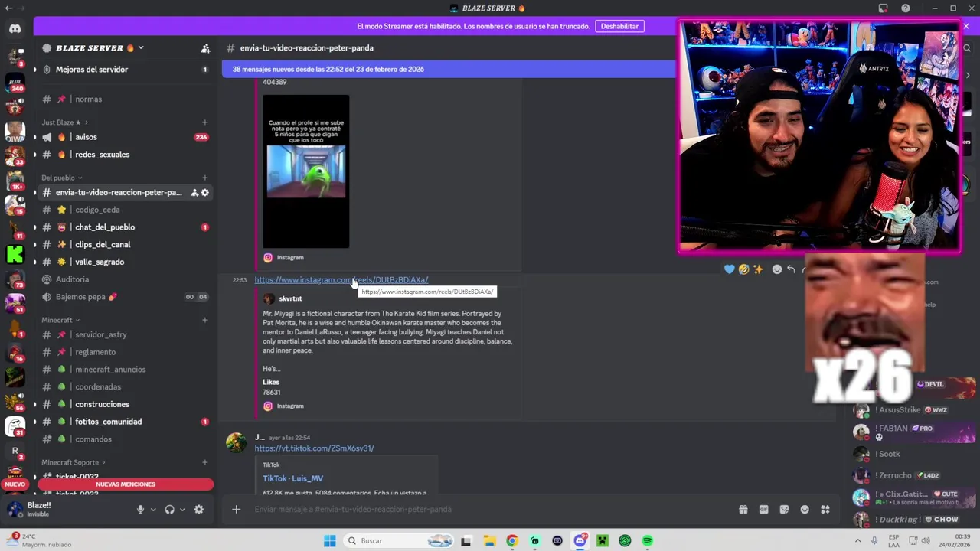This screenshot has width=980, height=551.
Task: Open the gift Nitro icon in chat bar
Action: click(x=743, y=510)
